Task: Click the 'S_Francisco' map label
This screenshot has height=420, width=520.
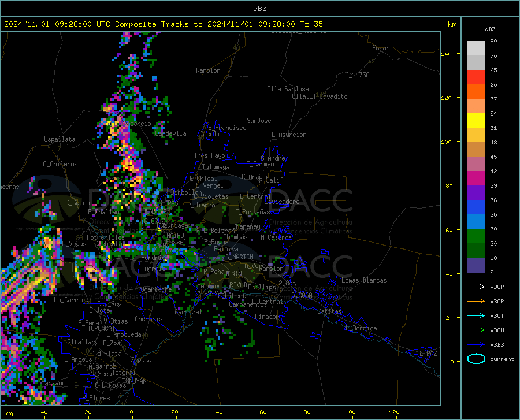Action: (x=227, y=128)
